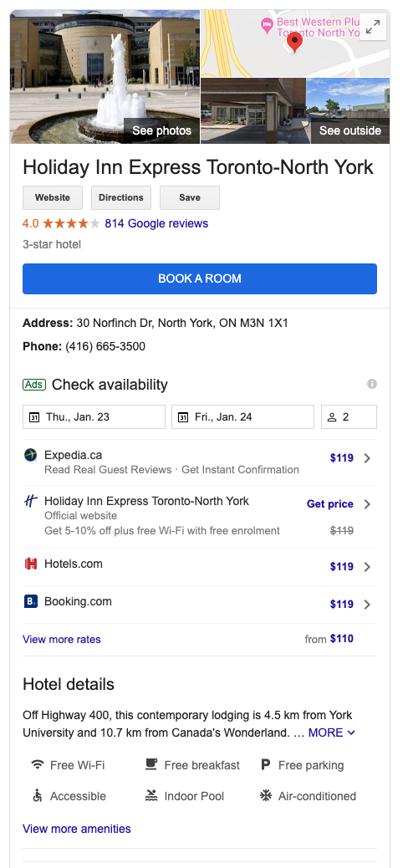Click the Best Western hotel map marker

(267, 23)
